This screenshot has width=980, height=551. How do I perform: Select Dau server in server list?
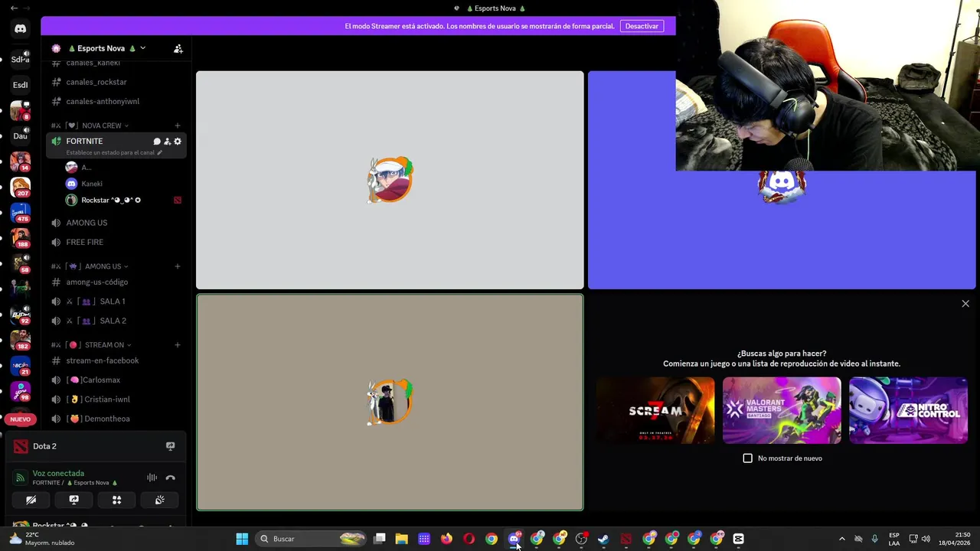coord(21,136)
